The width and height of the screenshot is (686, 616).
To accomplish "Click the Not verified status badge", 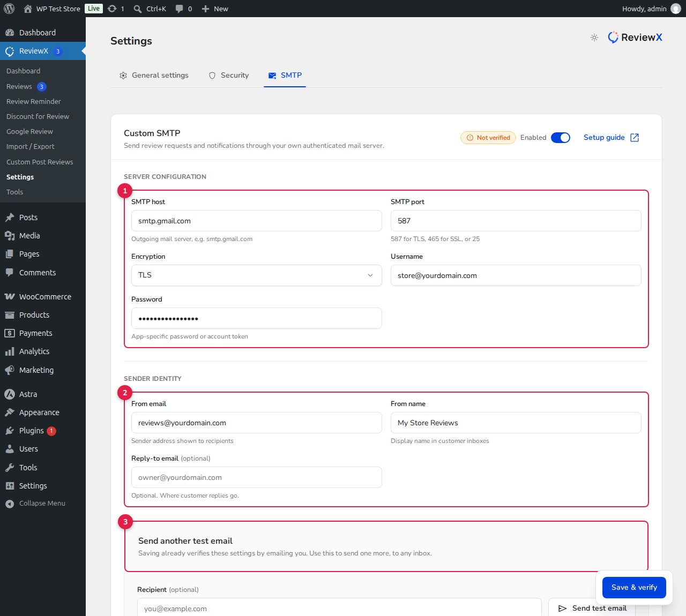I will pyautogui.click(x=488, y=138).
